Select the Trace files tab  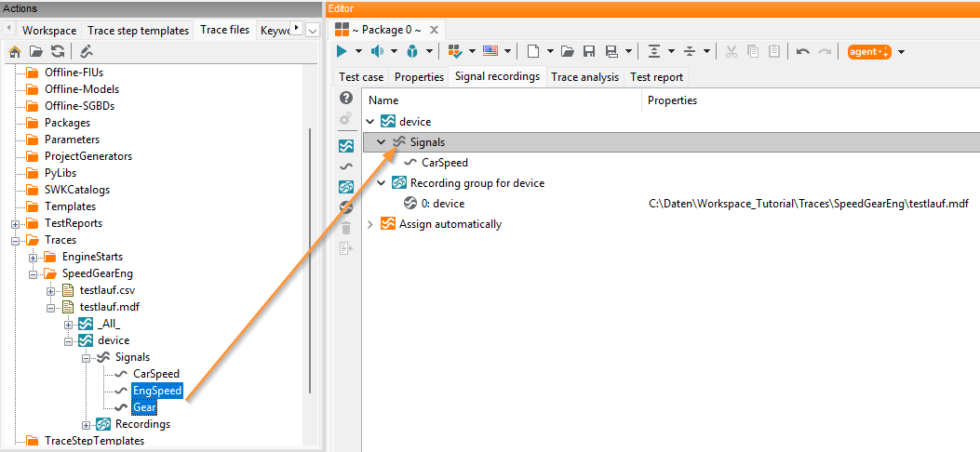coord(224,30)
